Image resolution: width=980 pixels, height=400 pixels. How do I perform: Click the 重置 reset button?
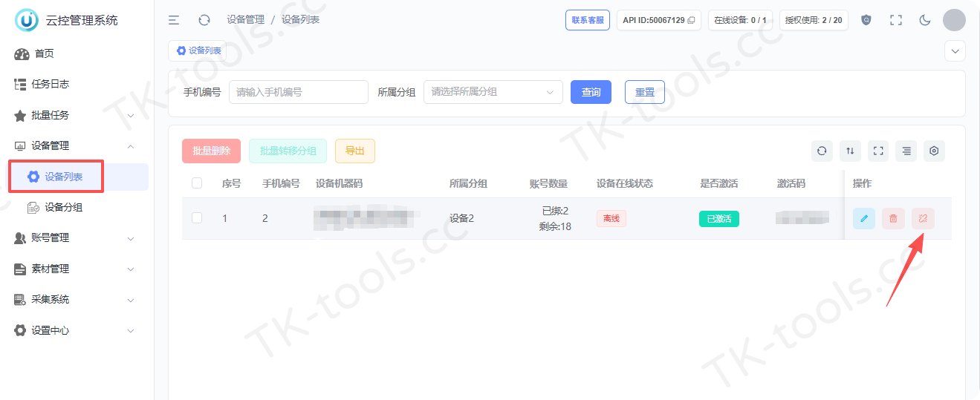point(645,92)
